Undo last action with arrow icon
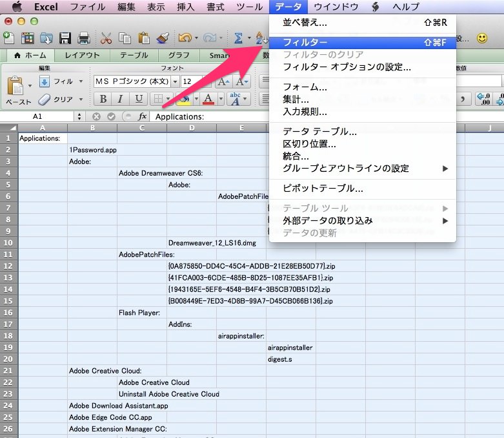The image size is (504, 438). (x=185, y=38)
